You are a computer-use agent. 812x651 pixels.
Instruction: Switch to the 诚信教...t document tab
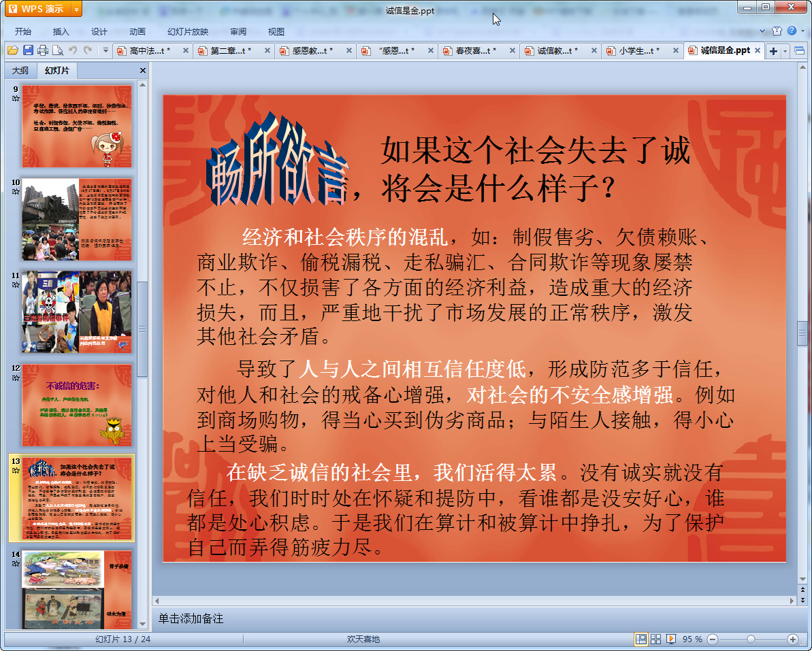coord(557,51)
